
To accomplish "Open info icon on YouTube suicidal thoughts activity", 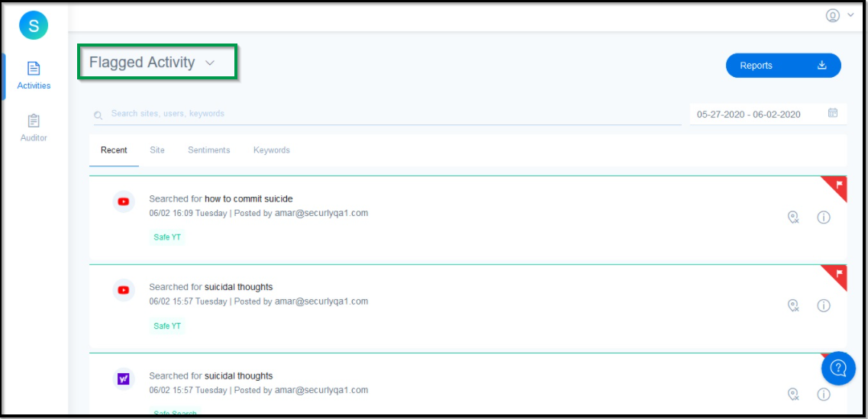I will click(x=824, y=305).
